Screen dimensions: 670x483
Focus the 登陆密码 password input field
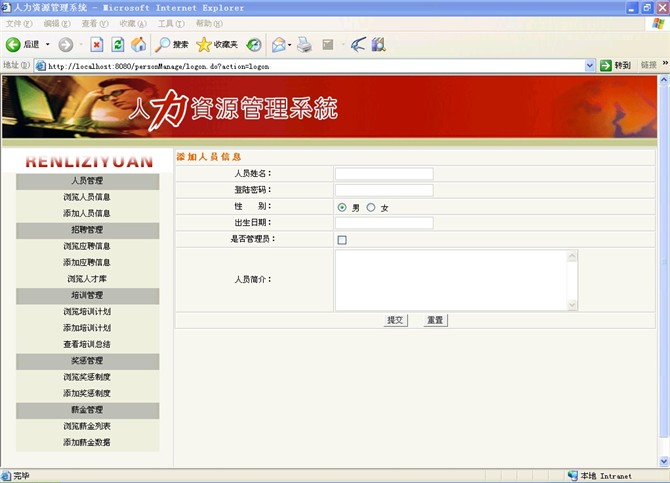(x=384, y=190)
